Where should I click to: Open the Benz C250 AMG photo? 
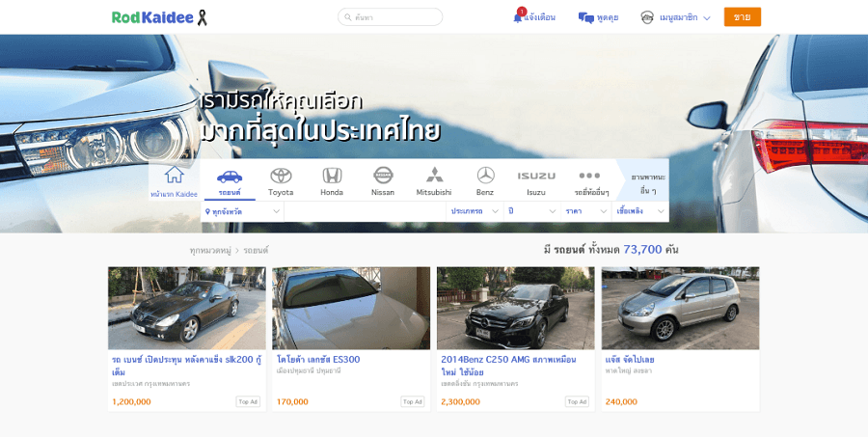pyautogui.click(x=515, y=308)
